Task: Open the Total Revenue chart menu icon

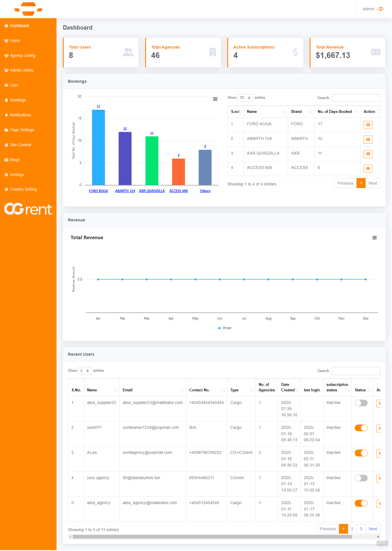Action: coord(374,238)
